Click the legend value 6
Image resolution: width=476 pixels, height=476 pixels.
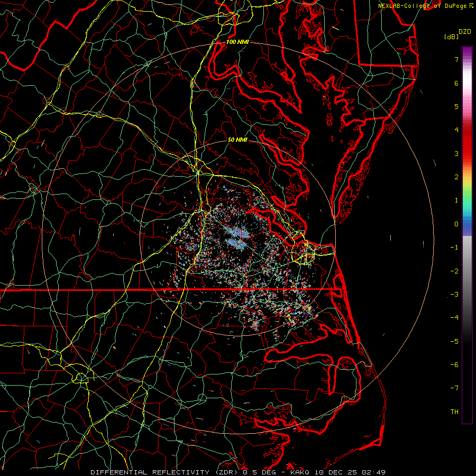click(456, 83)
